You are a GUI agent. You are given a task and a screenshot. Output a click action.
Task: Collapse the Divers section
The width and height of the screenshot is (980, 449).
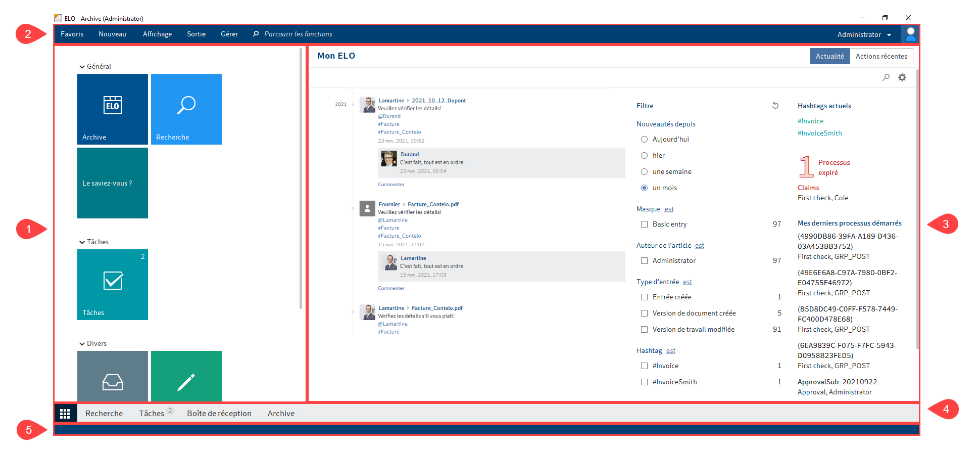click(x=82, y=344)
